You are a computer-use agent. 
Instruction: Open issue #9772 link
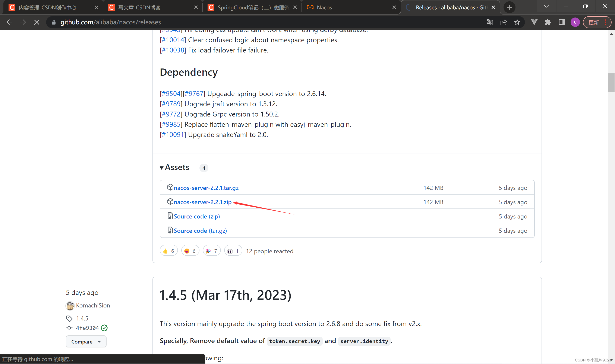coord(171,114)
